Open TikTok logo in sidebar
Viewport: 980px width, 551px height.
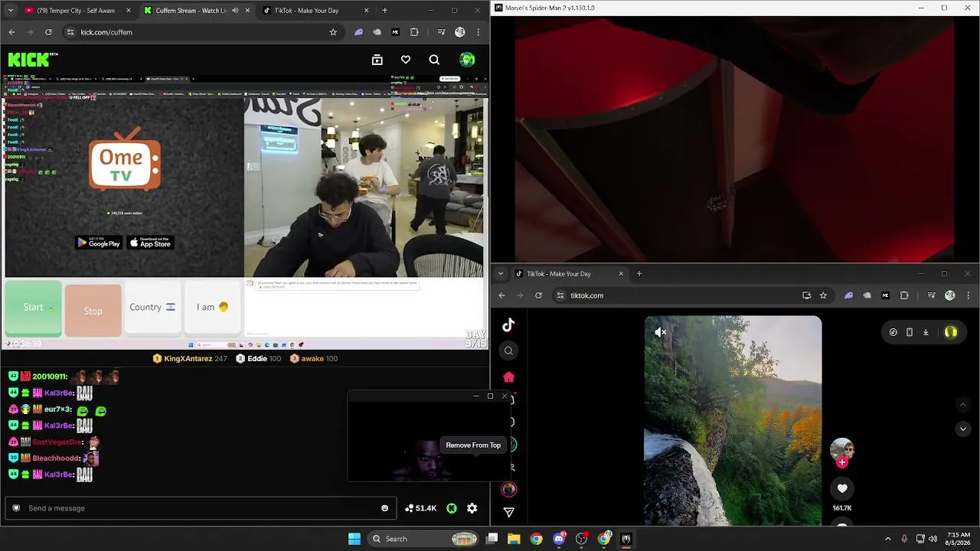[508, 325]
